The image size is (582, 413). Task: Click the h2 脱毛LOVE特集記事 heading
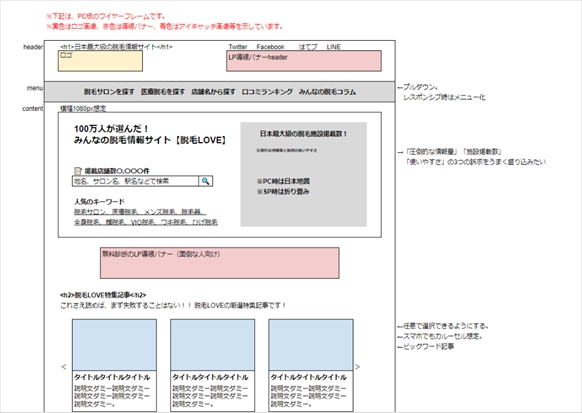coord(103,295)
